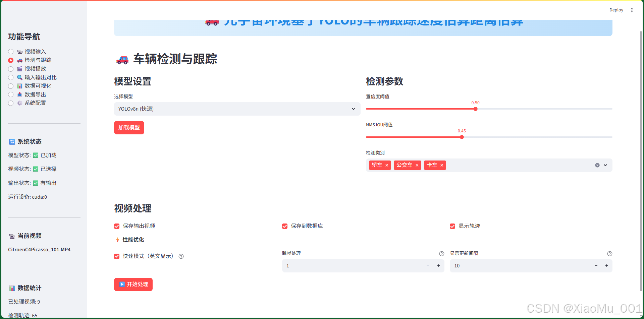This screenshot has width=644, height=319.
Task: Click the 加载模型 button
Action: [x=129, y=127]
